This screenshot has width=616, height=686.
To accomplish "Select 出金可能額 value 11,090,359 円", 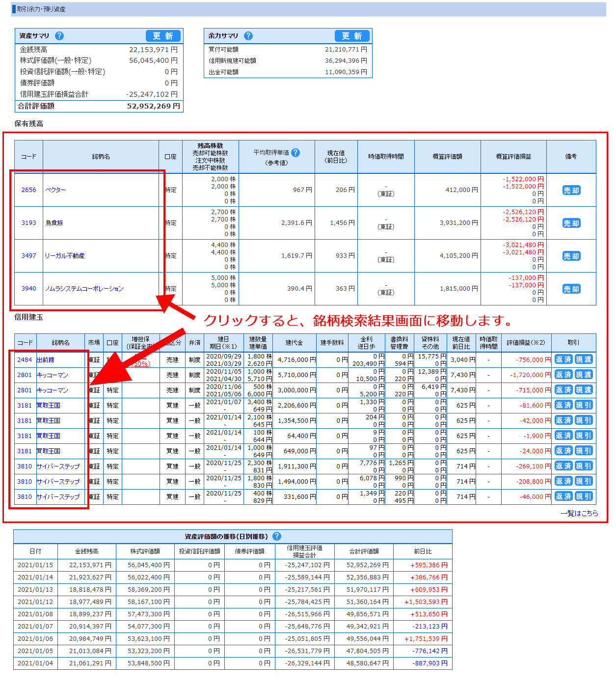I will [x=346, y=72].
